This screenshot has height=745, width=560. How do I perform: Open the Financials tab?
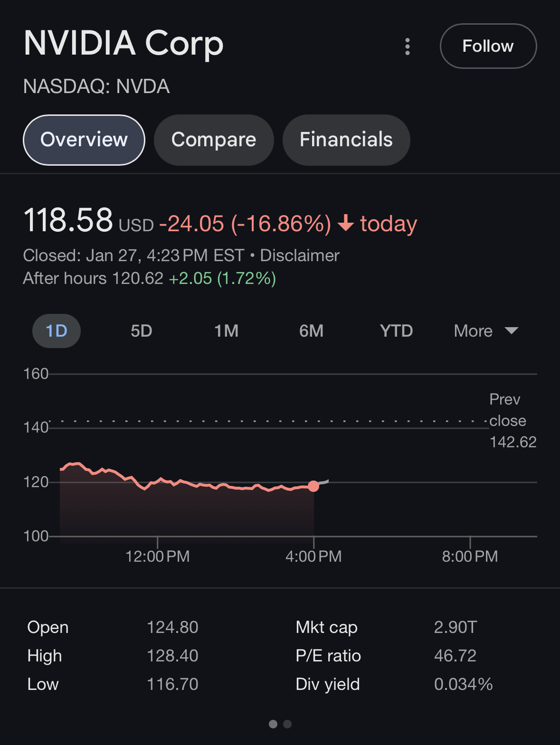(346, 140)
